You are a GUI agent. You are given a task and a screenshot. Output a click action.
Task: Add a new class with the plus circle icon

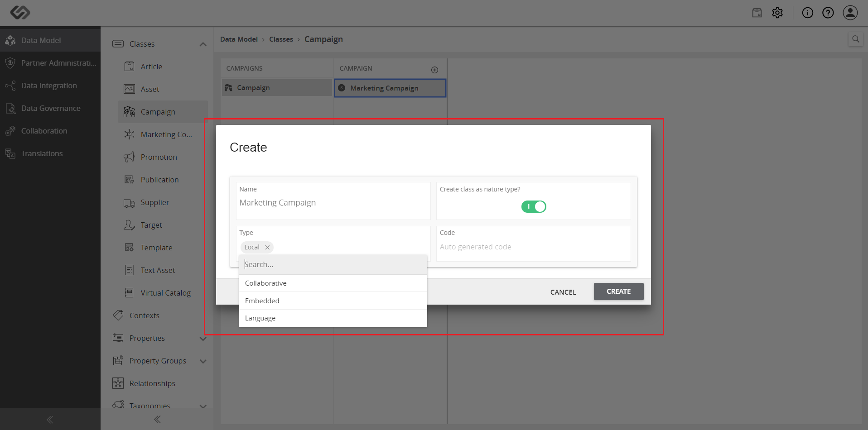click(x=434, y=70)
